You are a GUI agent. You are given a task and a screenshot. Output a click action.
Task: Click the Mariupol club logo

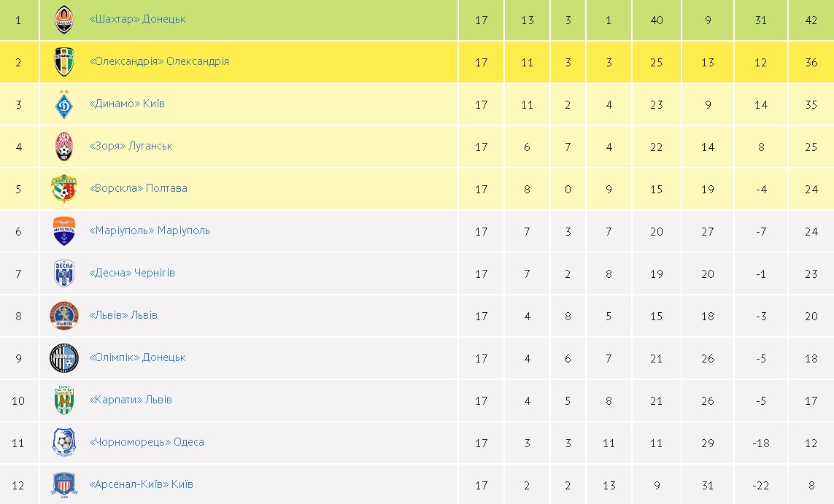point(64,231)
